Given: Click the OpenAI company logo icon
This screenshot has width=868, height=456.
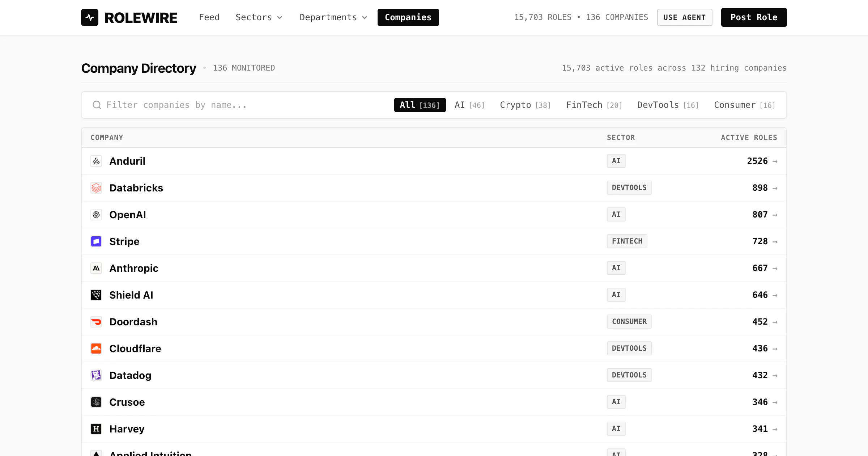Looking at the screenshot, I should pyautogui.click(x=96, y=215).
